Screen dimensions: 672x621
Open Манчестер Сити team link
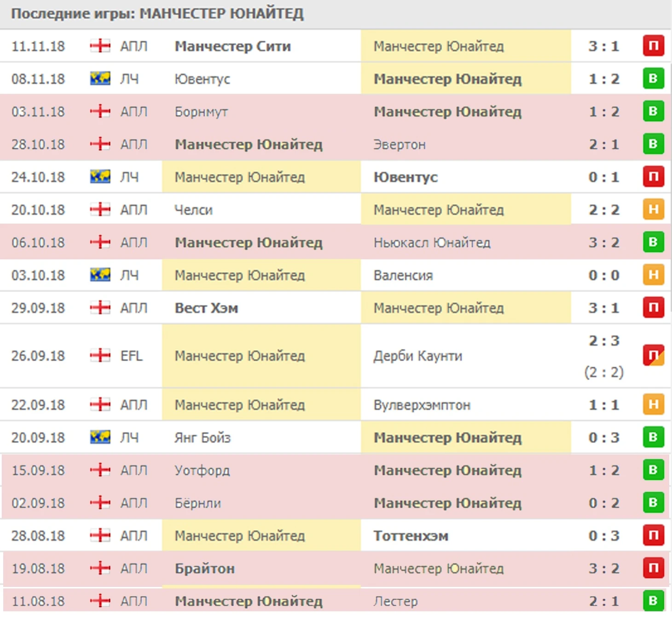pyautogui.click(x=232, y=46)
